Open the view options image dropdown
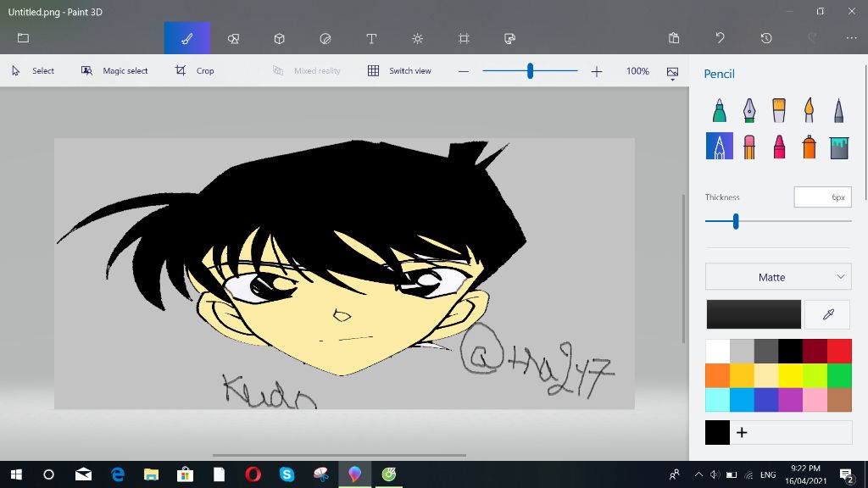The width and height of the screenshot is (868, 488). pos(672,73)
